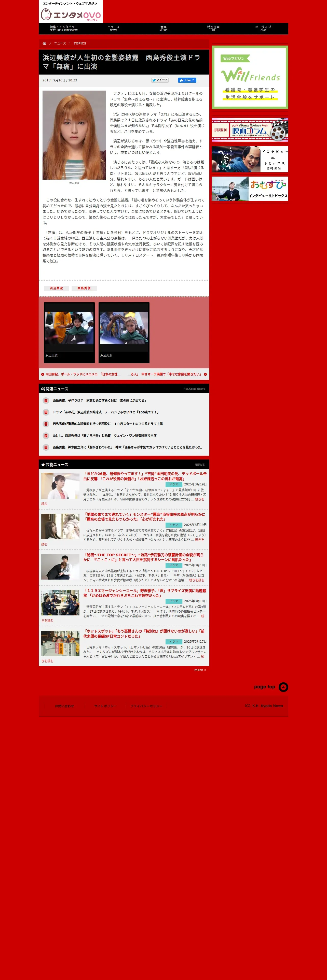Click お問い合わせ footer link
This screenshot has width=327, height=980.
coord(64,706)
